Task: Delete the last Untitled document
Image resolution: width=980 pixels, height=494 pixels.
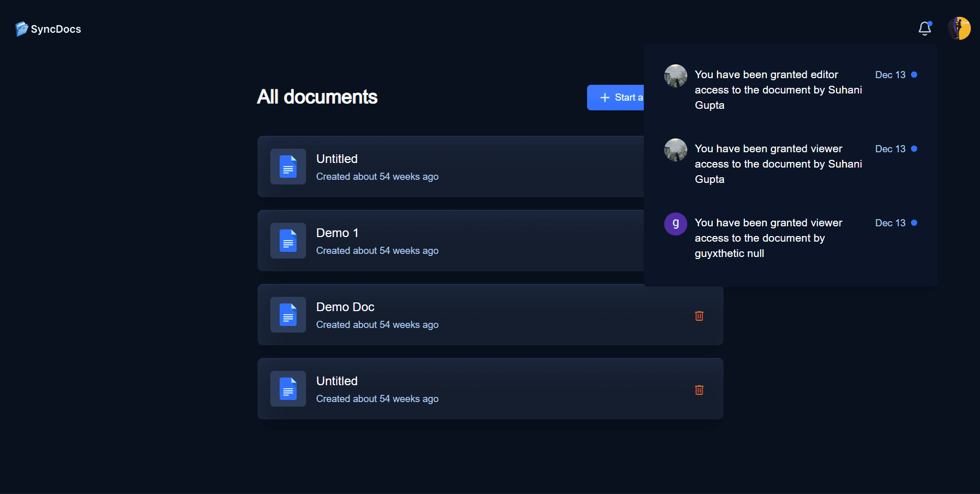Action: point(699,390)
